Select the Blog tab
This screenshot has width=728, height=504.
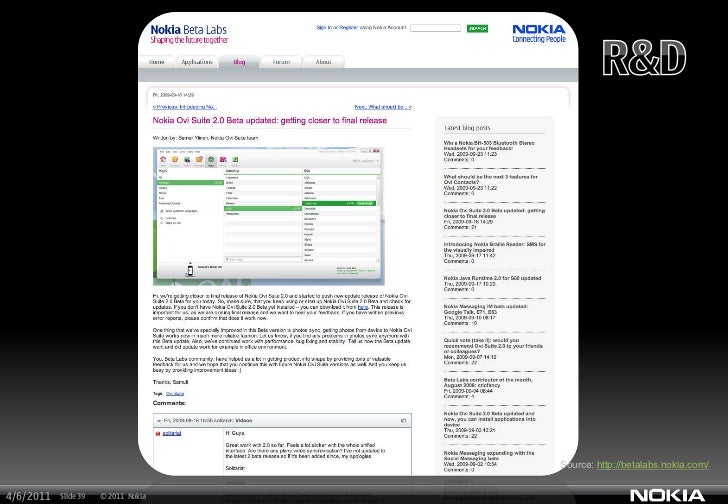239,62
